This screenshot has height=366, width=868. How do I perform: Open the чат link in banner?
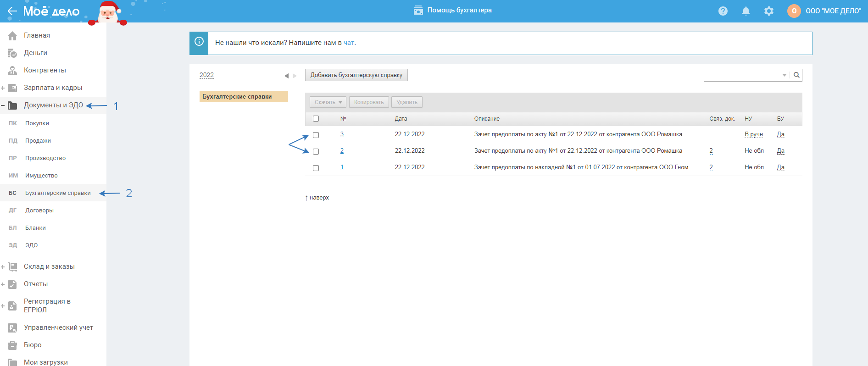click(349, 43)
